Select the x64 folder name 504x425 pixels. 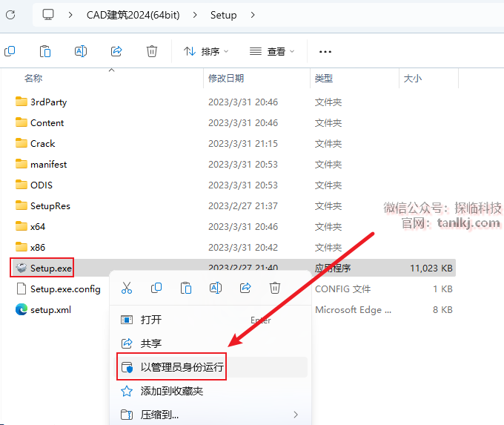[38, 226]
